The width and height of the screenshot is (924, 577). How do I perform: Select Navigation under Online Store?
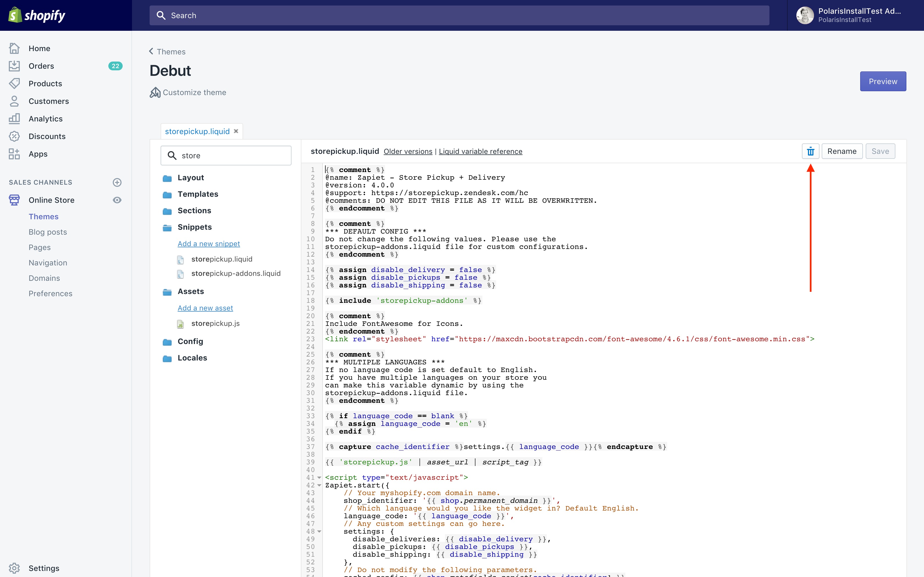pos(48,263)
